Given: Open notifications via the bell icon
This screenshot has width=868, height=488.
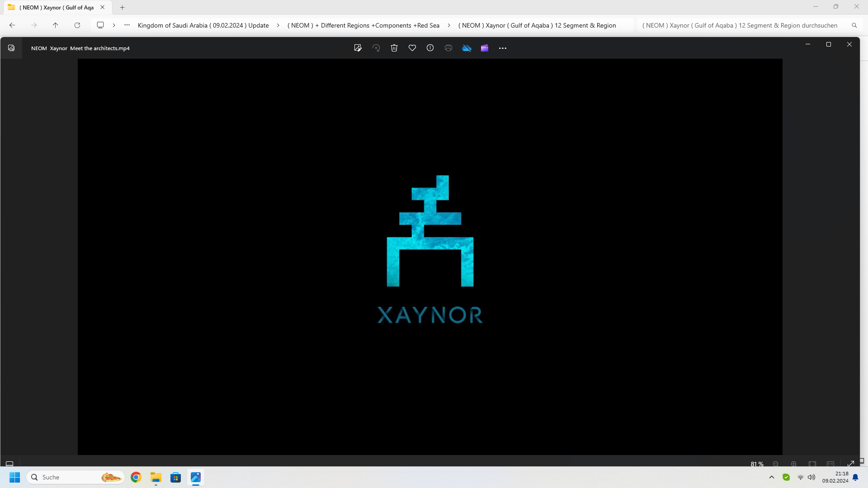Looking at the screenshot, I should point(855,477).
